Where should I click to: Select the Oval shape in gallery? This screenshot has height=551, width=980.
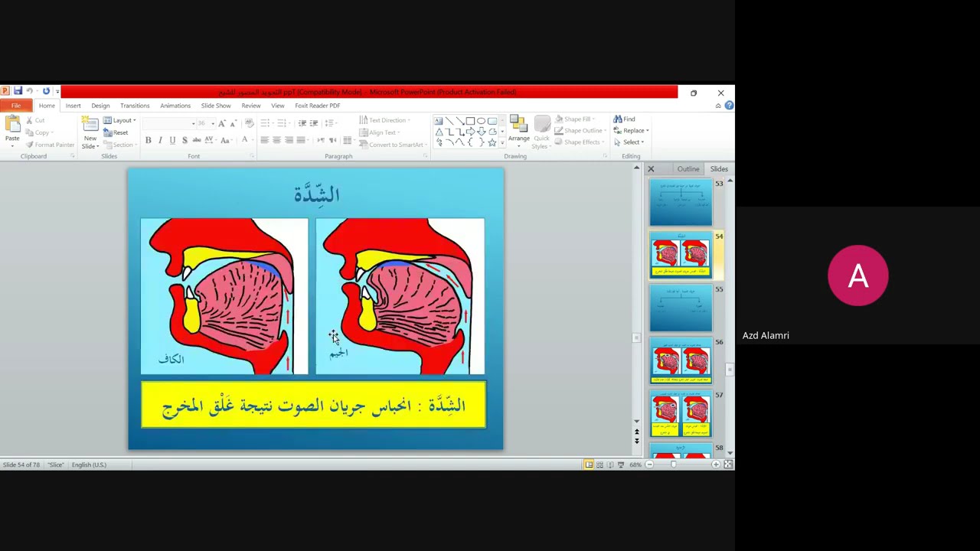[x=481, y=121]
